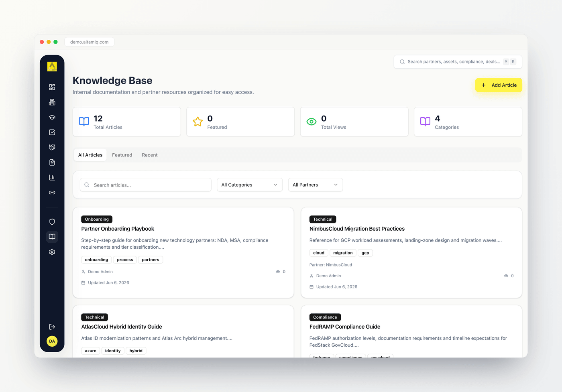Focus the Search articles input field
Image resolution: width=562 pixels, height=392 pixels.
[x=146, y=185]
